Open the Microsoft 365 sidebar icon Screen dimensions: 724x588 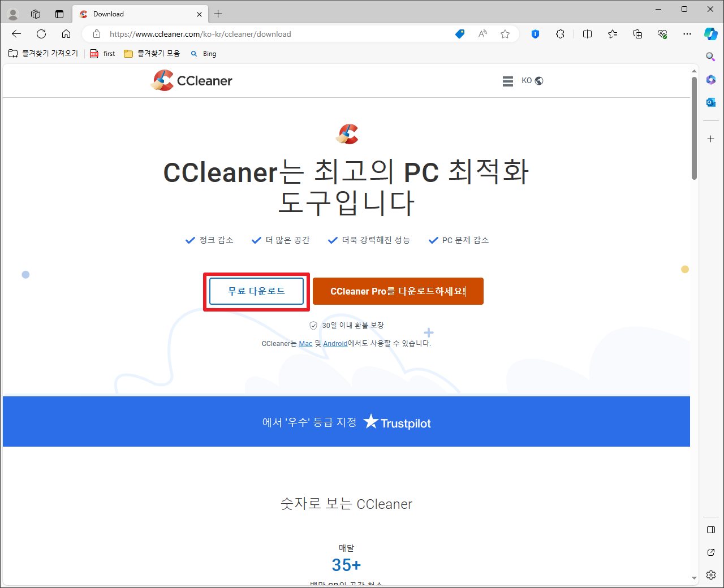click(711, 80)
